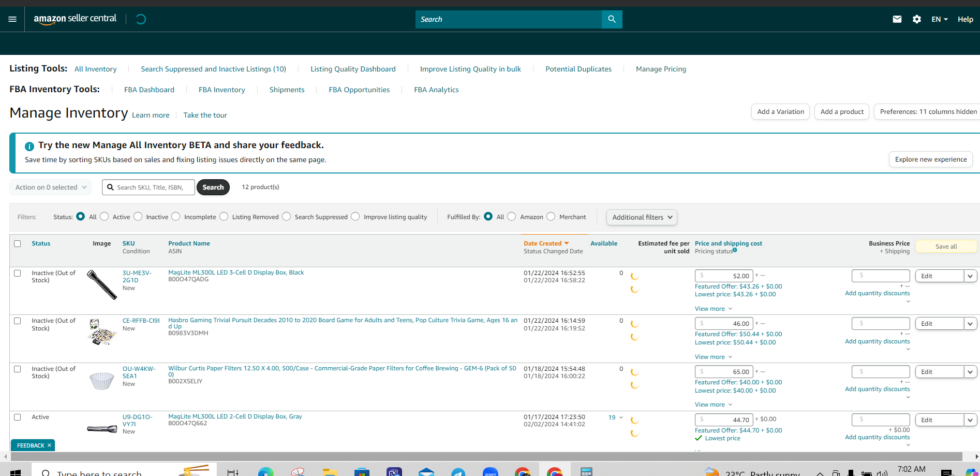Choose the Improve listing quality radio
Image resolution: width=980 pixels, height=476 pixels.
(x=355, y=217)
